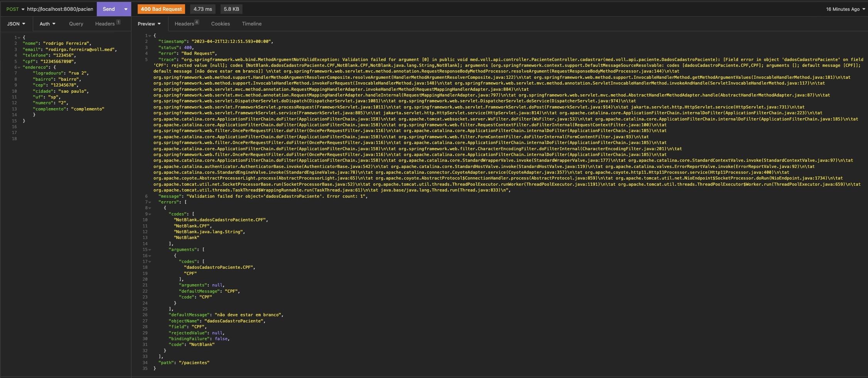This screenshot has width=868, height=378.
Task: Switch to the response Headers tab
Action: pyautogui.click(x=186, y=24)
